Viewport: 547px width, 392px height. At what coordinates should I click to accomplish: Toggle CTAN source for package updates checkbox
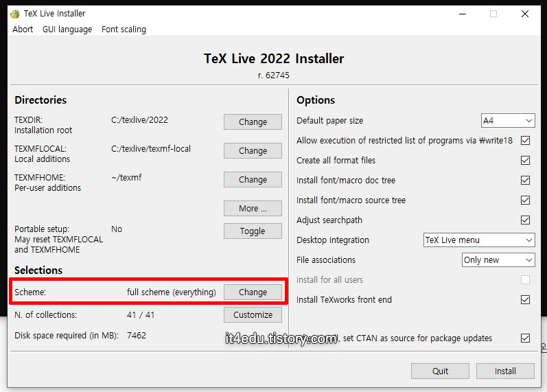(525, 338)
